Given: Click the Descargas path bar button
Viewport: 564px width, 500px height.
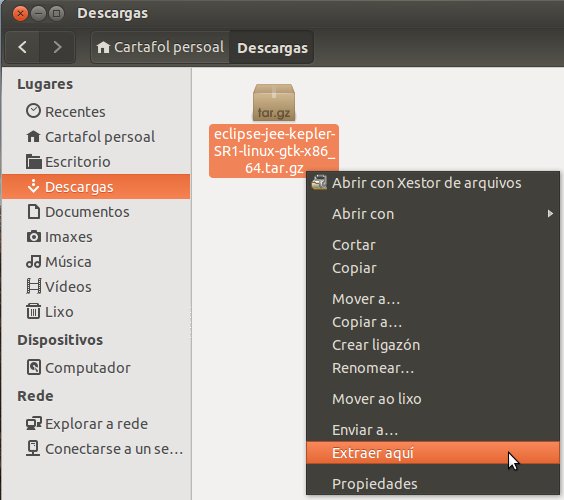Looking at the screenshot, I should (x=272, y=47).
